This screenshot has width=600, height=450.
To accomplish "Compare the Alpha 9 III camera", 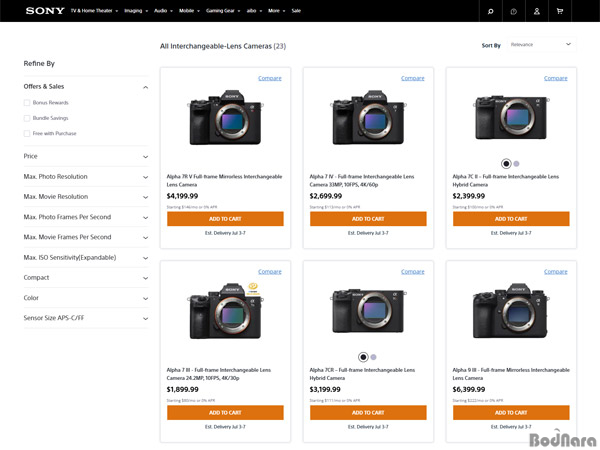I will click(x=556, y=272).
